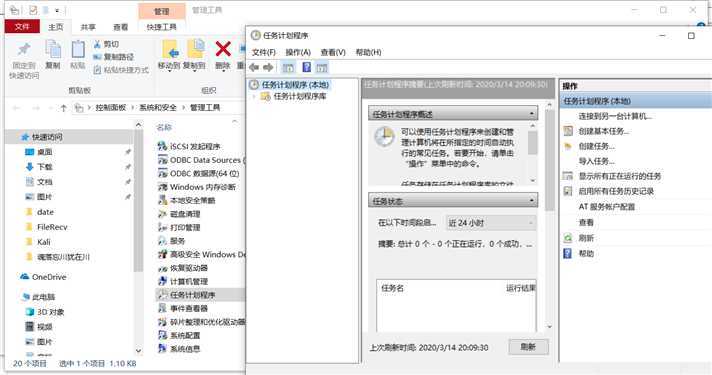Click the Forward arrow in Task Scheduler toolbar
The height and width of the screenshot is (375, 712).
click(x=268, y=68)
